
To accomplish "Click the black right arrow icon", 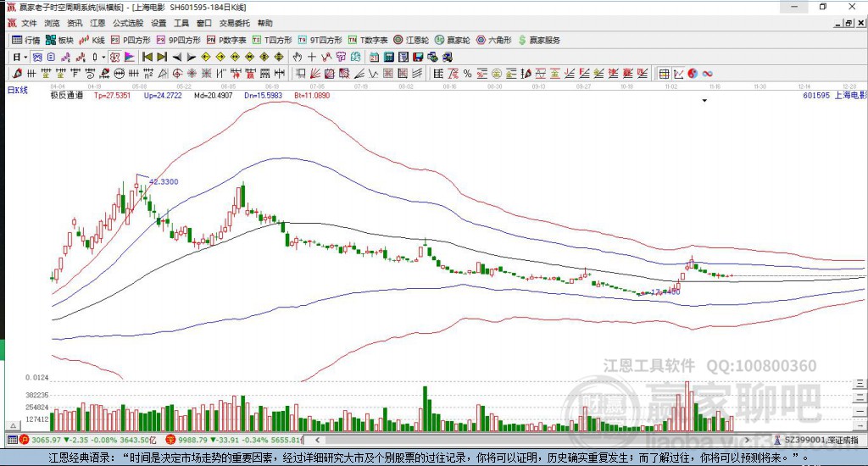I will point(192,57).
